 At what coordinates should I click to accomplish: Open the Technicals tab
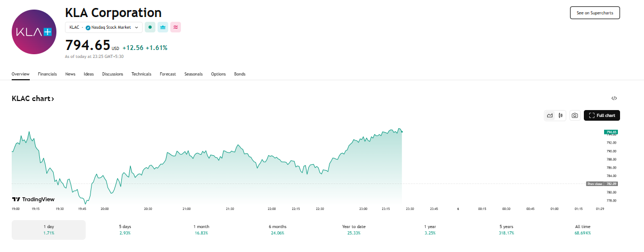[142, 74]
